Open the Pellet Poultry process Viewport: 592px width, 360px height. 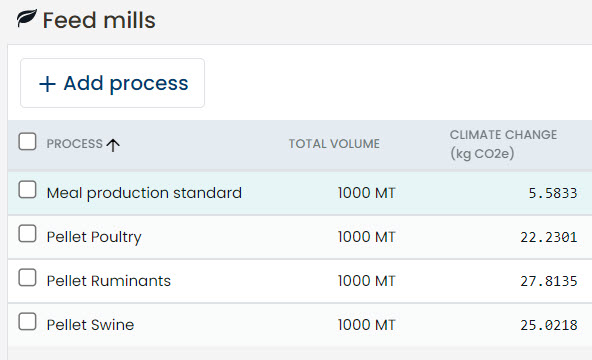coord(94,237)
